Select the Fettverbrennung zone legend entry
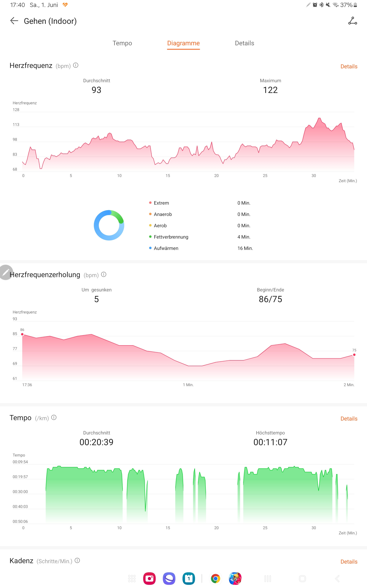The image size is (367, 588). point(169,237)
